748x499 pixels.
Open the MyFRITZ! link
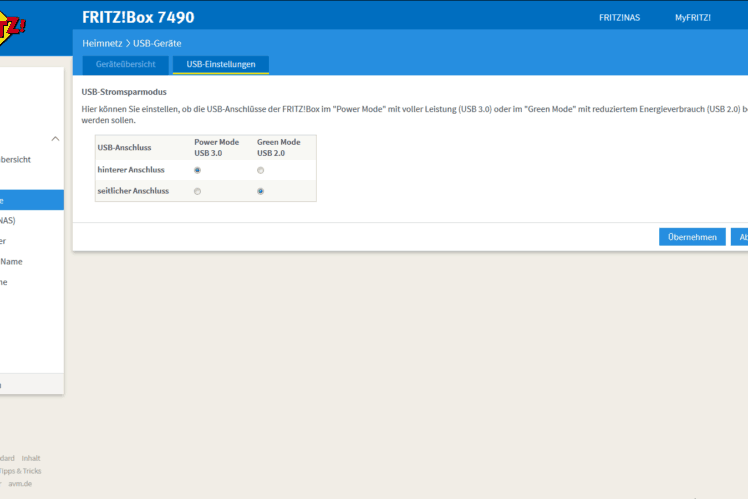693,18
